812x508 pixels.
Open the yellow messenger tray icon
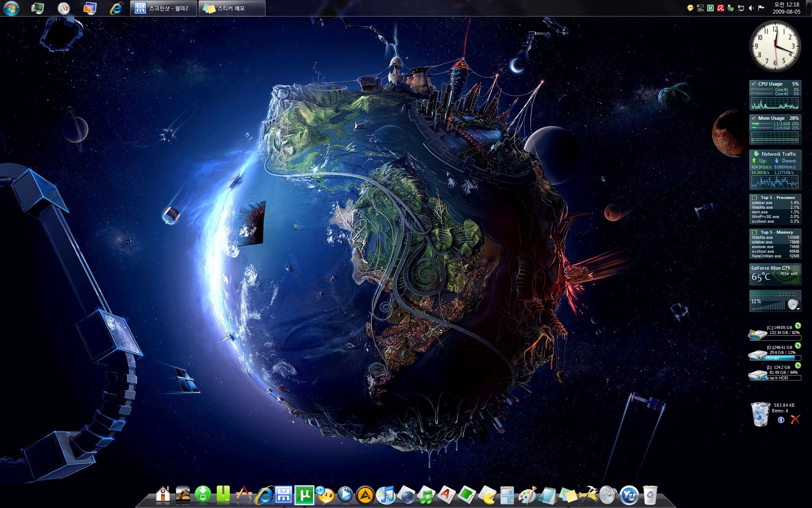[690, 8]
